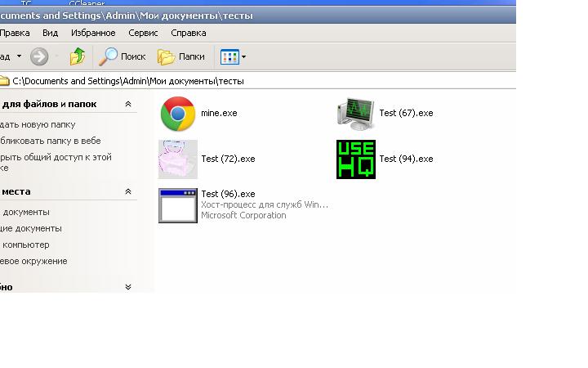Open the Back history dropdown arrow
Viewport: 588px width, 368px height.
pyautogui.click(x=19, y=56)
